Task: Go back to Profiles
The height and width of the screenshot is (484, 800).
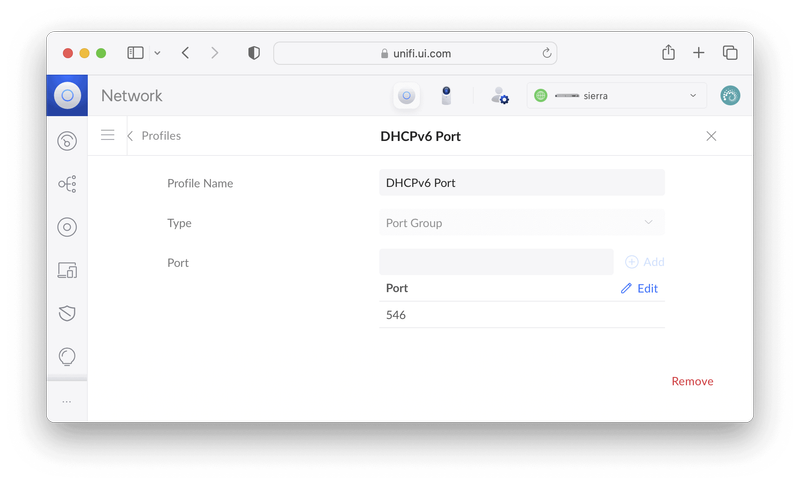Action: click(x=154, y=136)
